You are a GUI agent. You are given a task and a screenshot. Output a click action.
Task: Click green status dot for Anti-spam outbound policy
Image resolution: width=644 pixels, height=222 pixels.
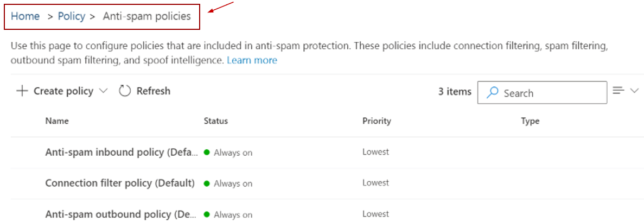tap(207, 214)
